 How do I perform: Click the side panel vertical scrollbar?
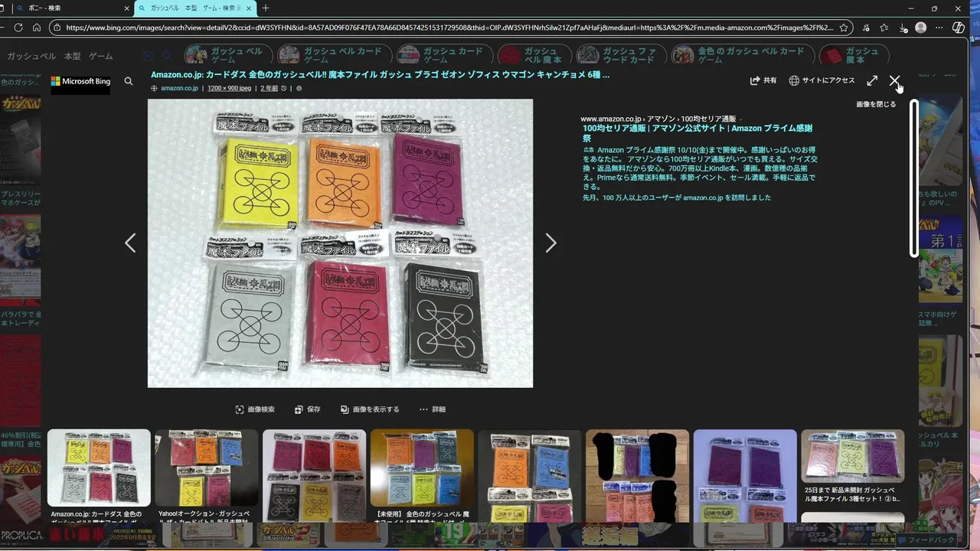[x=913, y=178]
